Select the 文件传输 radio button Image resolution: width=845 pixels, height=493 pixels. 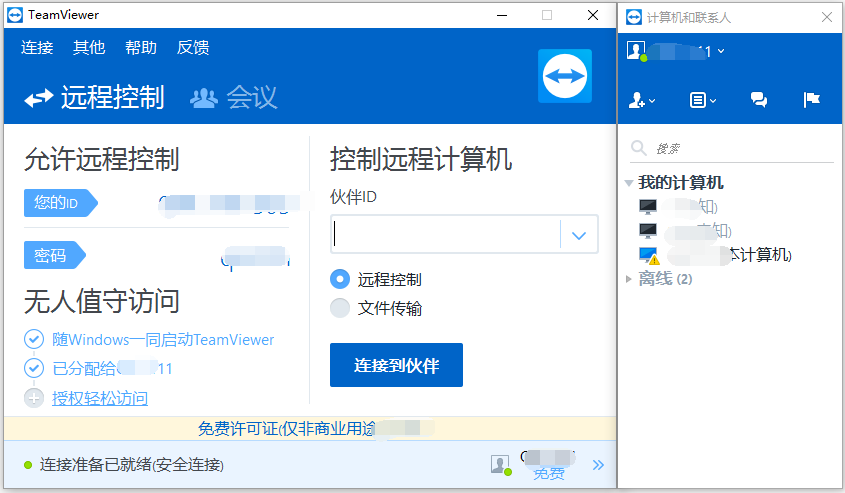point(340,308)
